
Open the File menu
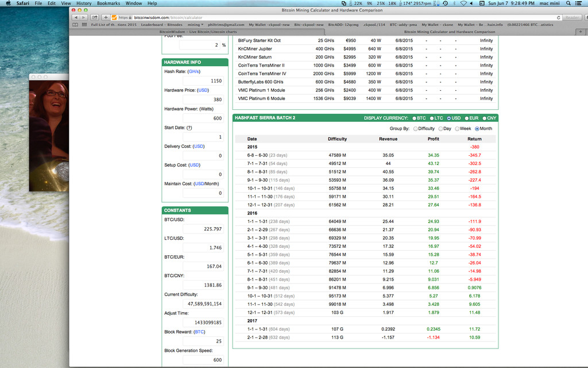pyautogui.click(x=38, y=3)
